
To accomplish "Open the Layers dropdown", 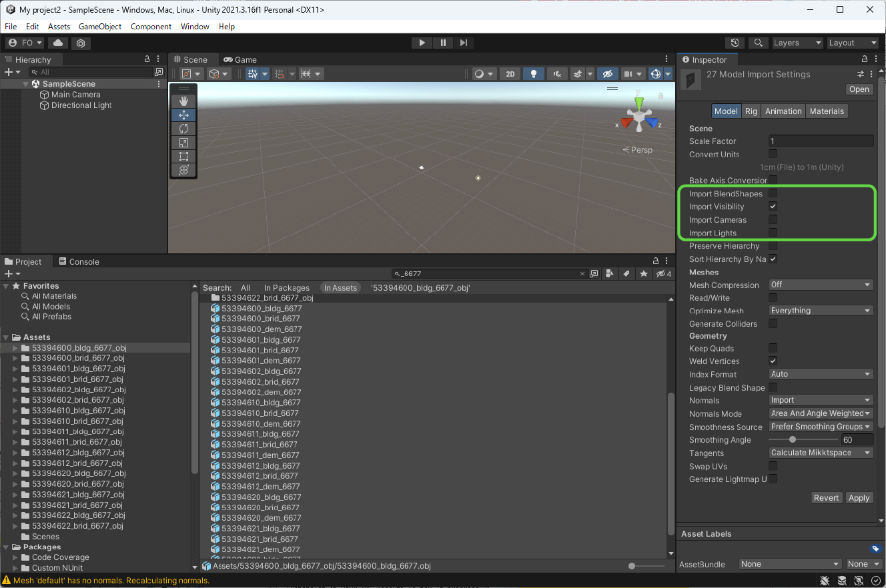I will coord(797,43).
